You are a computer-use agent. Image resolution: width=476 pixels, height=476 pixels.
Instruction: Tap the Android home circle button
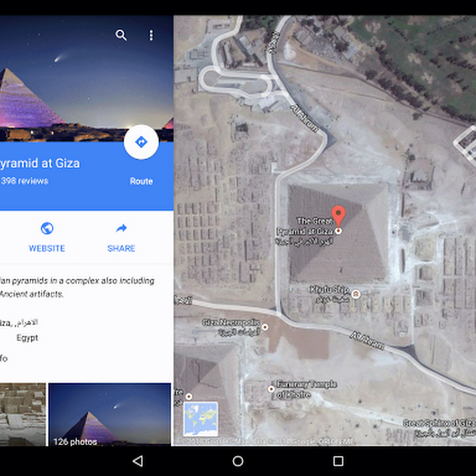click(x=238, y=461)
